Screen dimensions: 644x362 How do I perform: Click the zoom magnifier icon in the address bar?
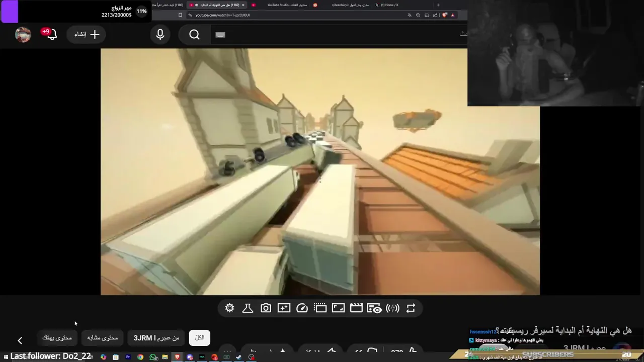click(418, 15)
